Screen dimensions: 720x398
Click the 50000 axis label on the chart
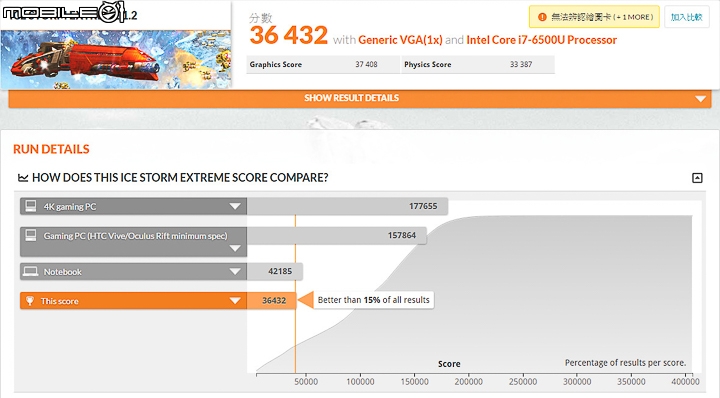point(306,382)
